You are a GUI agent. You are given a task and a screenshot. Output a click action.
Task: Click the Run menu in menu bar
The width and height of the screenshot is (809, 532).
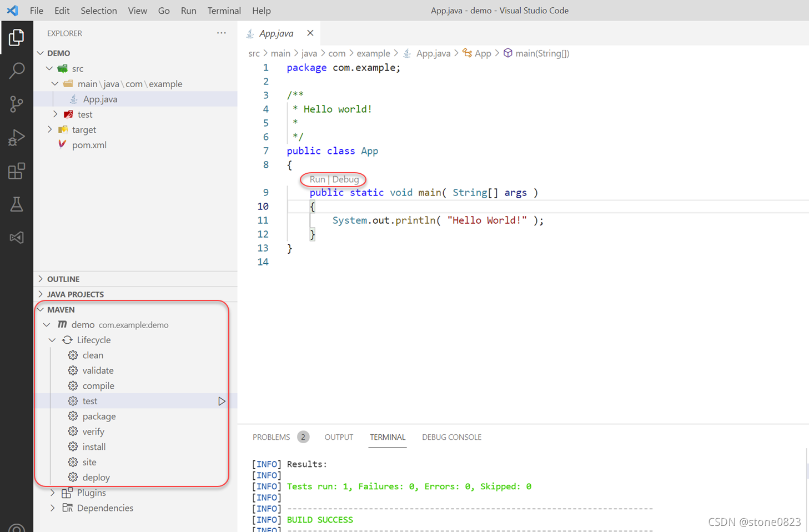tap(189, 11)
